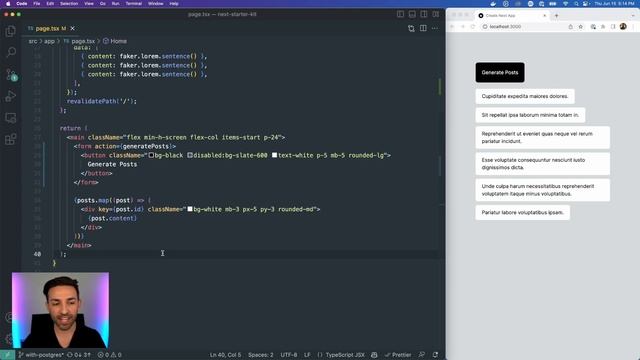Click the remote window indicator in status bar
This screenshot has height=360, width=640.
[x=7, y=355]
